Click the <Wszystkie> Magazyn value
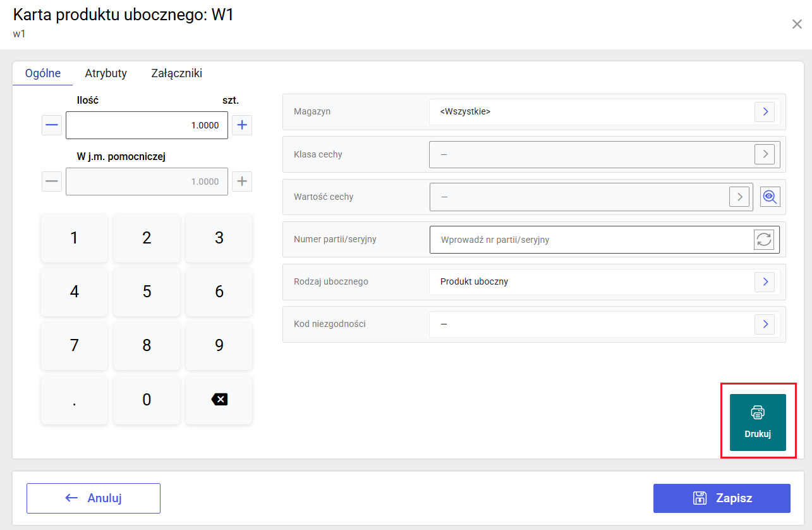 (465, 111)
